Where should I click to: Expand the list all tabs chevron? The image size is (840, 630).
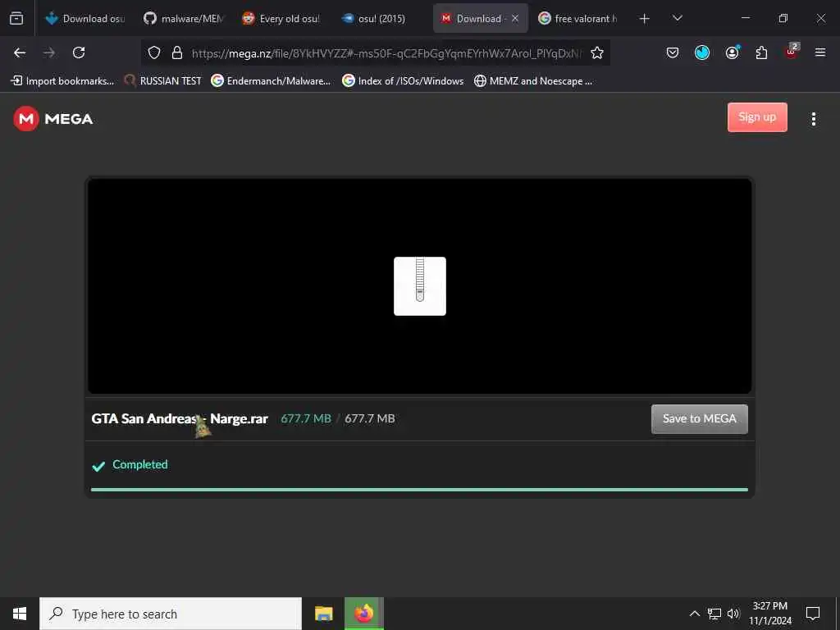pyautogui.click(x=677, y=18)
